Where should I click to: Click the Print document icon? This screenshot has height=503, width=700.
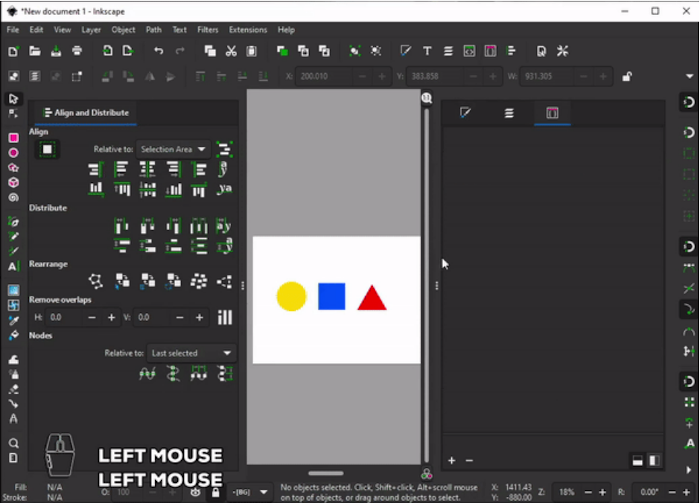coord(77,51)
